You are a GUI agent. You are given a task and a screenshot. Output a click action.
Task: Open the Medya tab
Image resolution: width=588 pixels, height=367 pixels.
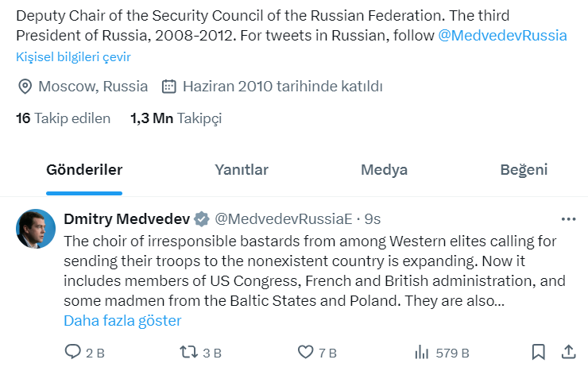(x=384, y=170)
